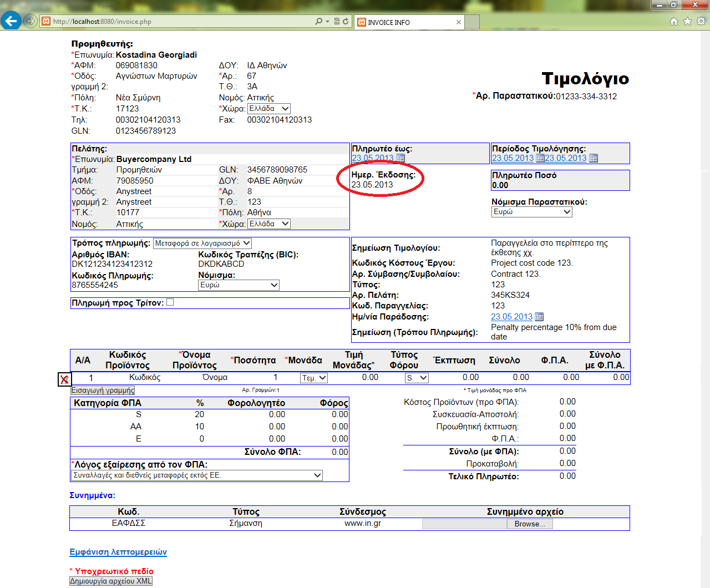
Task: Click the invoice number 01233-334-3312
Action: pos(586,97)
